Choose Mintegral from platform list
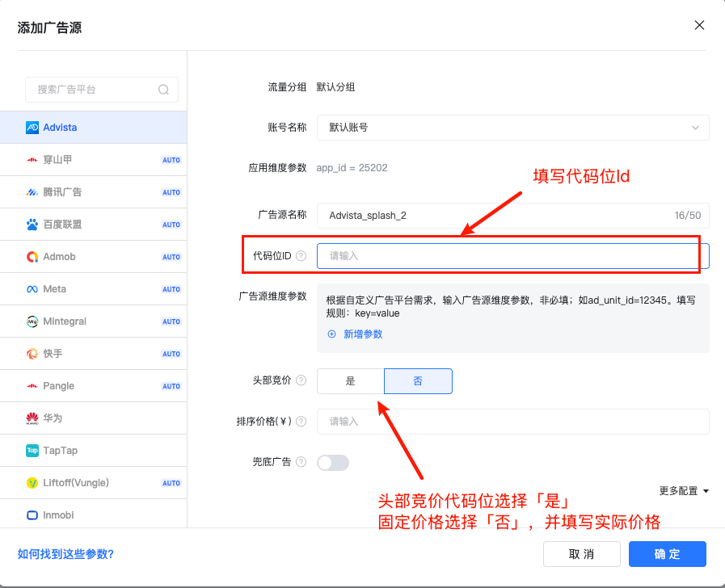 tap(65, 321)
